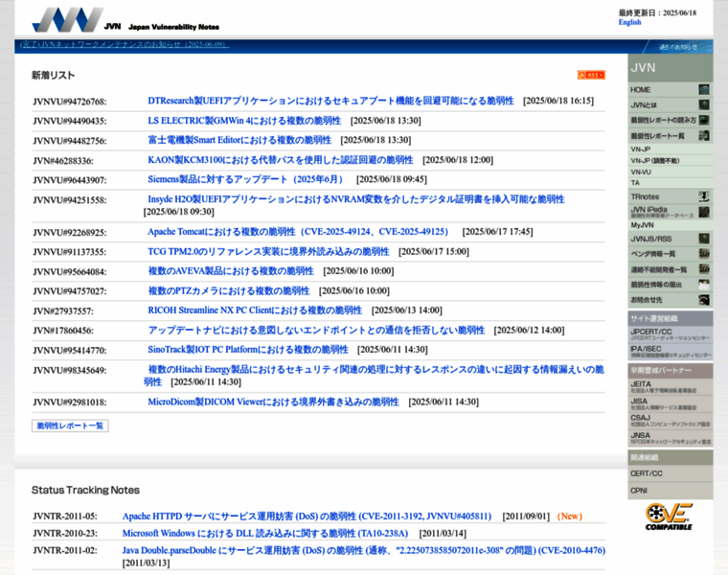Image resolution: width=728 pixels, height=575 pixels.
Task: Open the MicroDicom DICOM Viewer report
Action: point(273,402)
